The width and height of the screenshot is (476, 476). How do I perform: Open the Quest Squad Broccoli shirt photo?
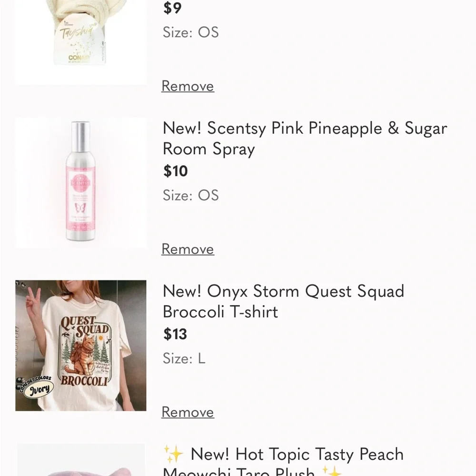80,346
